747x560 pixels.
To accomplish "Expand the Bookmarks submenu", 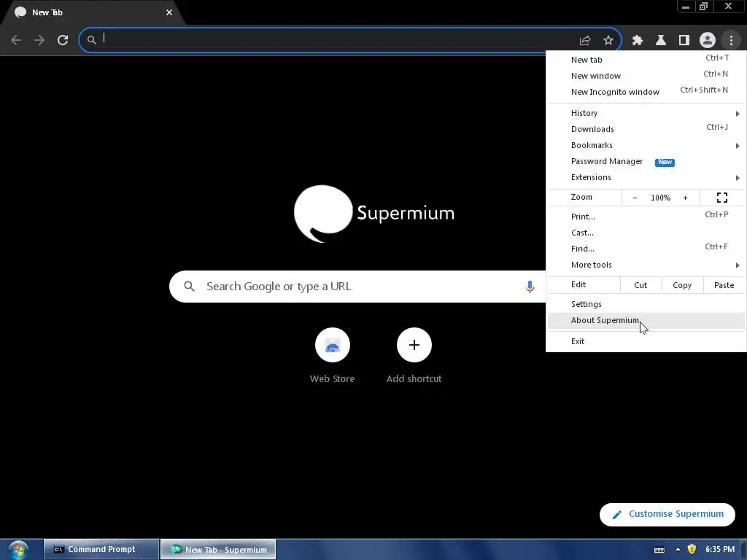I will coord(646,145).
